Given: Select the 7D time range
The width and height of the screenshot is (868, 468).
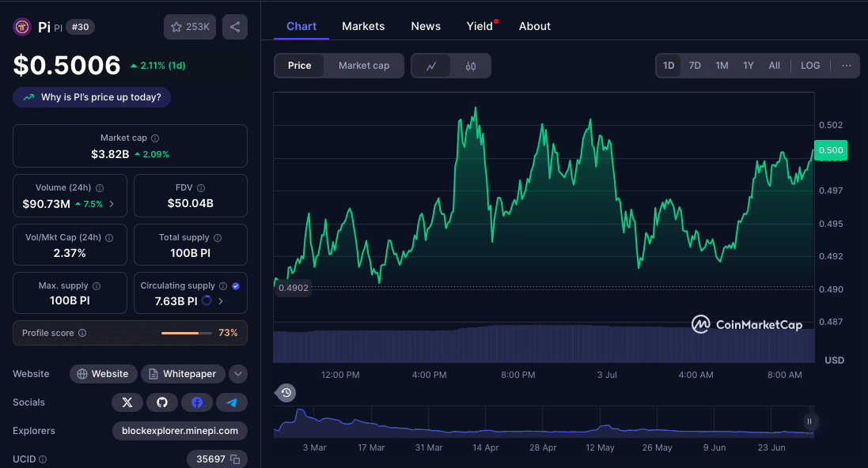Looking at the screenshot, I should 695,66.
